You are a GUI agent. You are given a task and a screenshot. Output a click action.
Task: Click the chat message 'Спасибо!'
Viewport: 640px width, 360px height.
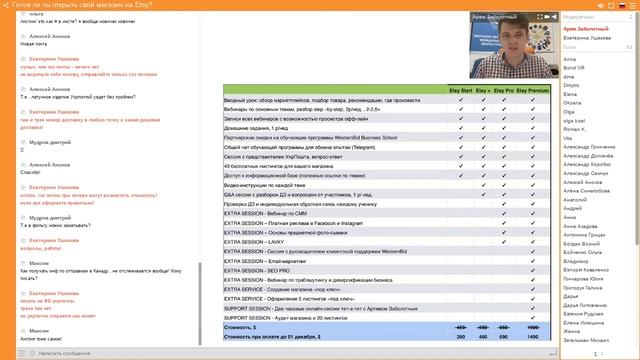click(x=30, y=172)
